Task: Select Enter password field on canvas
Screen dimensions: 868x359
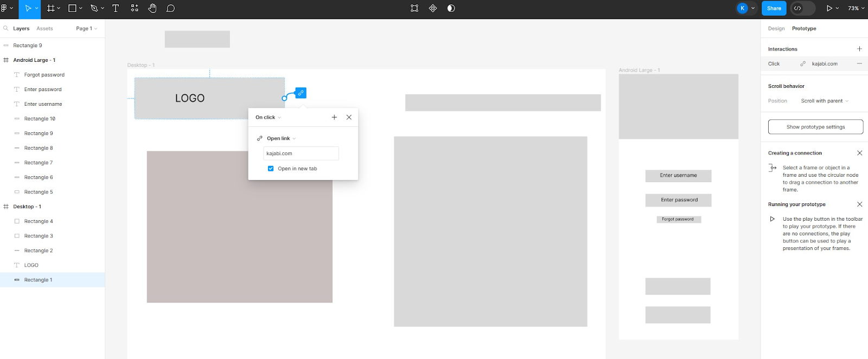Action: tap(678, 200)
